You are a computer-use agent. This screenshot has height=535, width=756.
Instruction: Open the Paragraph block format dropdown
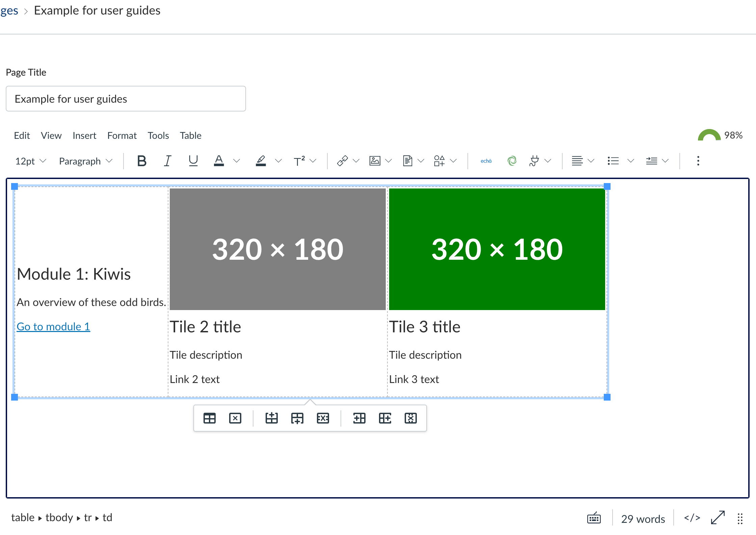86,161
